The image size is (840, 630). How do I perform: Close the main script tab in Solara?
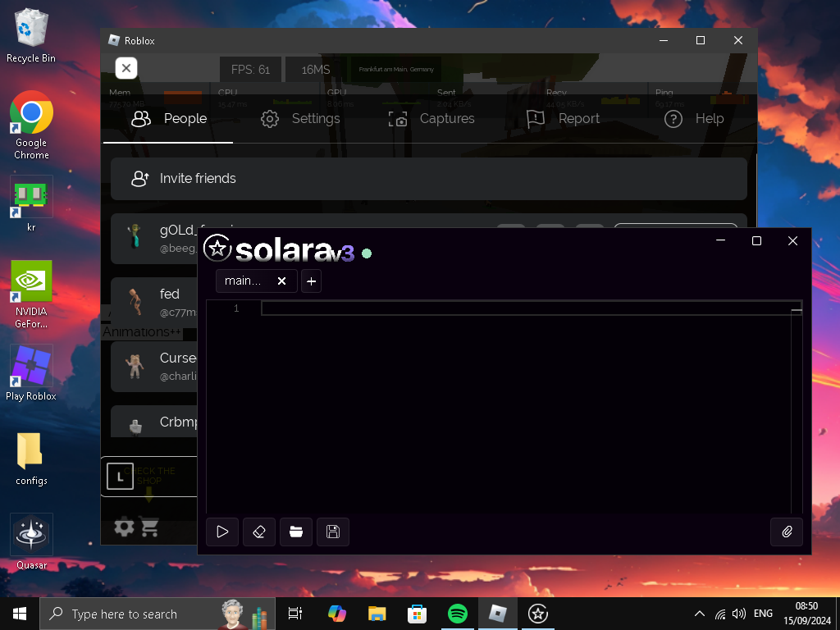(282, 281)
